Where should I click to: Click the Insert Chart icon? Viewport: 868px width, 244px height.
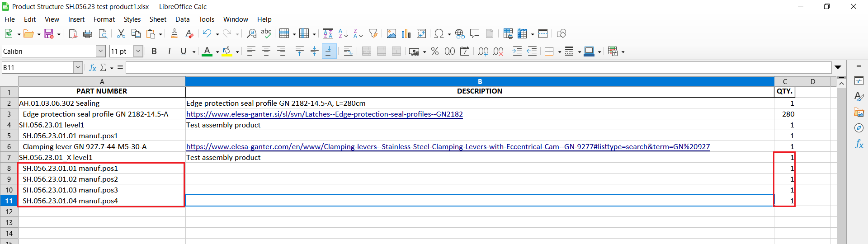tap(406, 34)
